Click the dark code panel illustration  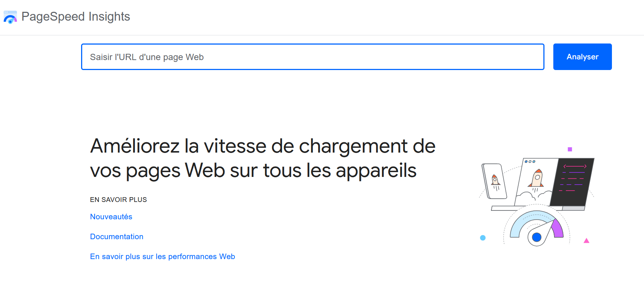coord(572,181)
